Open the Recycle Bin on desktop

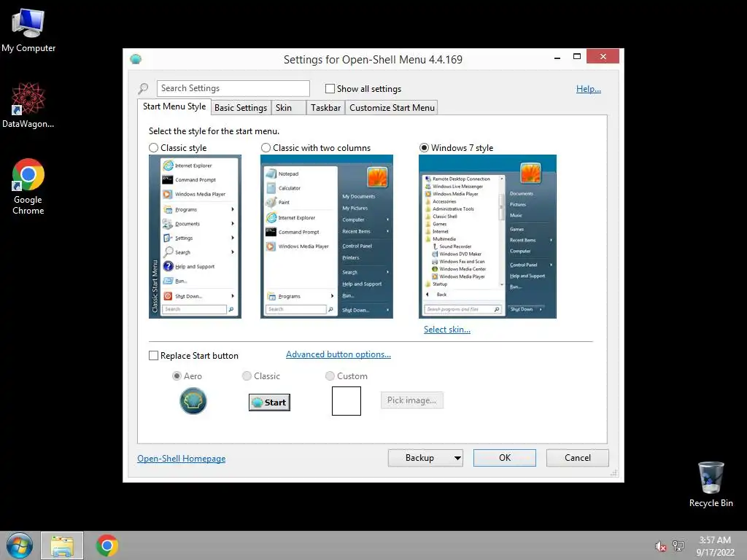(x=711, y=484)
